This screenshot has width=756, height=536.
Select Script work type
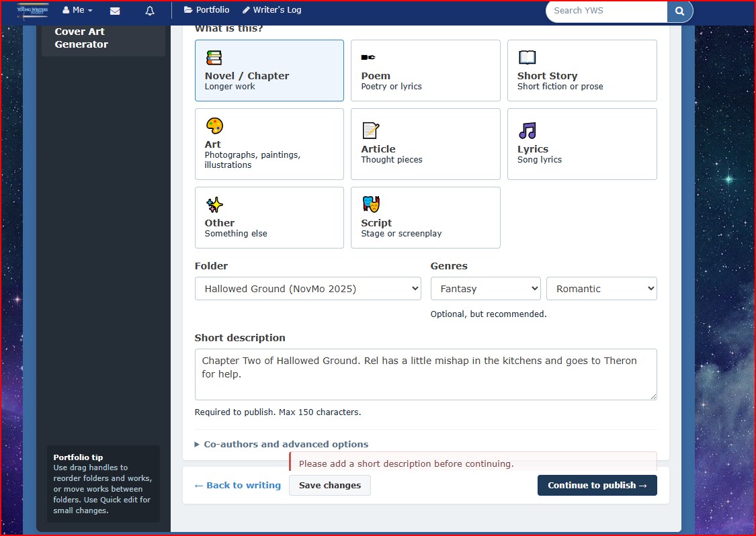(425, 218)
